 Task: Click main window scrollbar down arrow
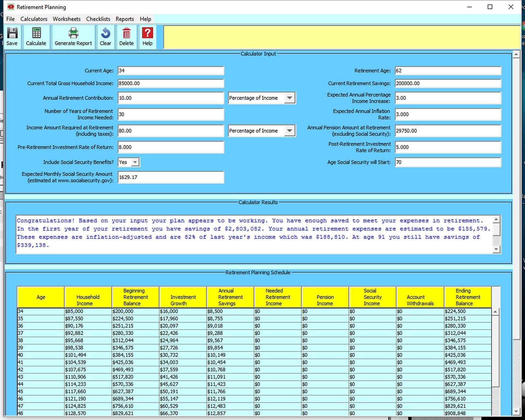[516, 411]
